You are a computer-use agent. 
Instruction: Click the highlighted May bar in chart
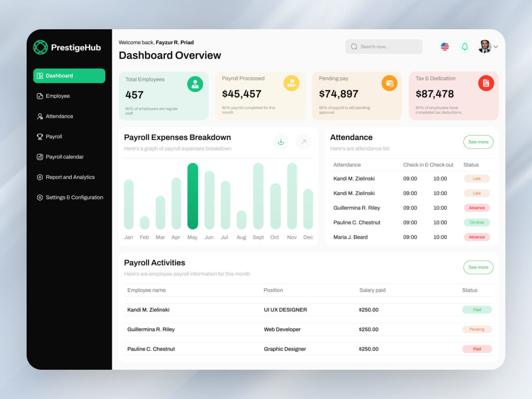(x=193, y=196)
